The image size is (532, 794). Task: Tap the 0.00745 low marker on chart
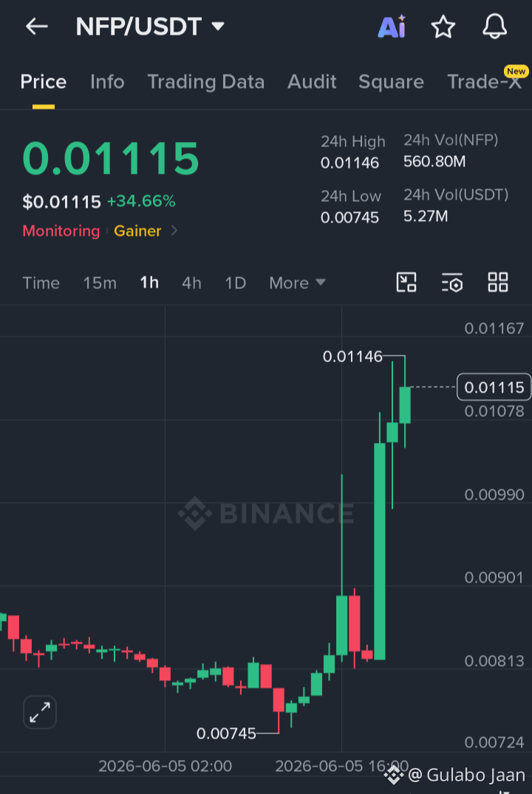point(226,733)
